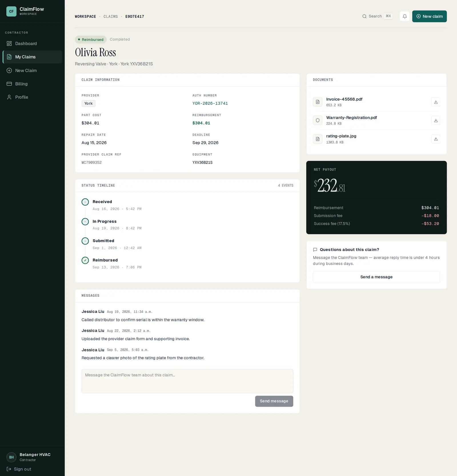Navigate to Billing
Image resolution: width=457 pixels, height=476 pixels.
click(x=32, y=84)
